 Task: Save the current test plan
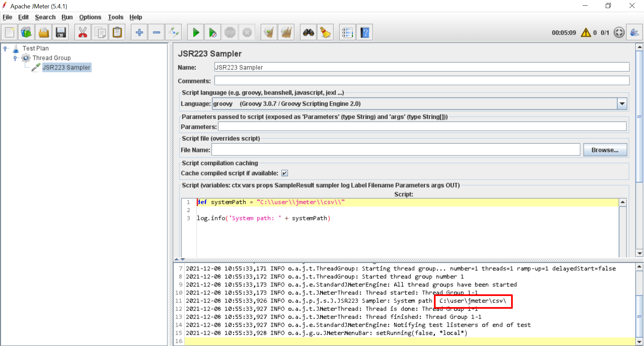point(60,32)
